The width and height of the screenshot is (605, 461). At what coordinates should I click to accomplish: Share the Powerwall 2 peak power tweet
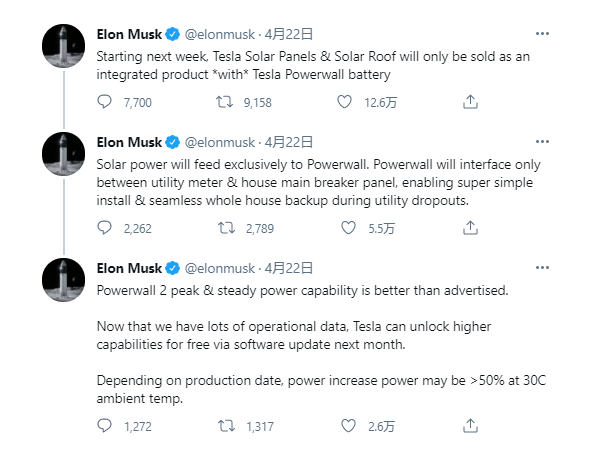pyautogui.click(x=470, y=426)
